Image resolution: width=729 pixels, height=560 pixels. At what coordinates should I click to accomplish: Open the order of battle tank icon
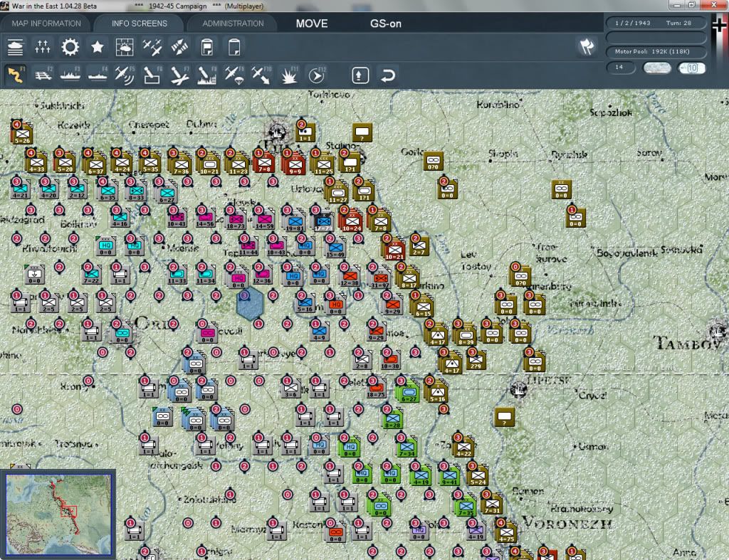click(16, 47)
